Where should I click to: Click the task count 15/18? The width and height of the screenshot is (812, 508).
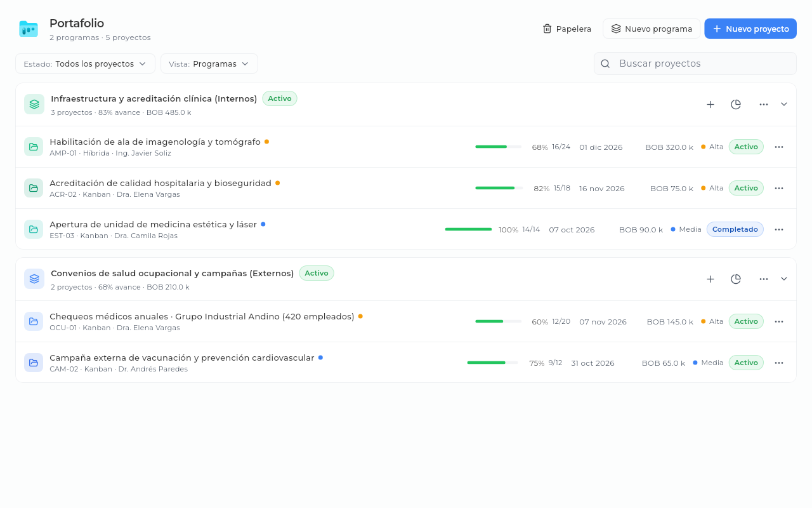pyautogui.click(x=562, y=188)
